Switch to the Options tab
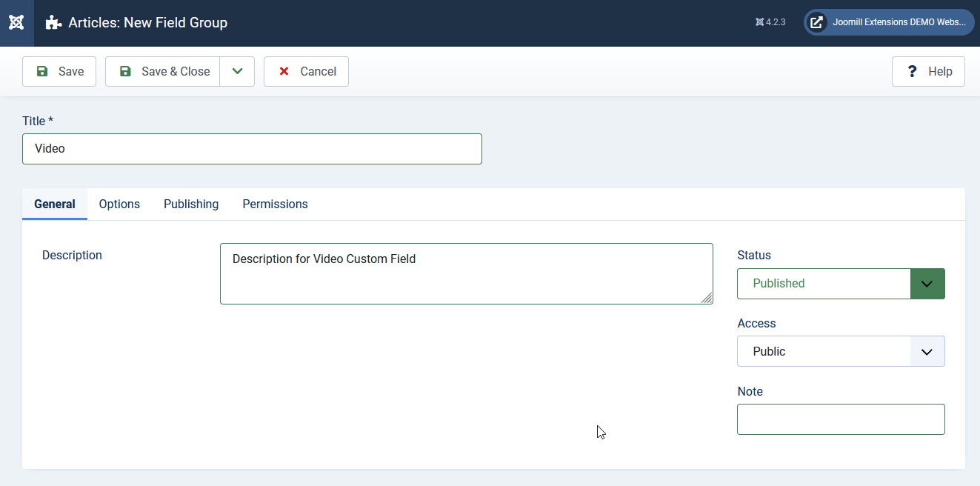Viewport: 980px width, 486px height. coord(119,204)
